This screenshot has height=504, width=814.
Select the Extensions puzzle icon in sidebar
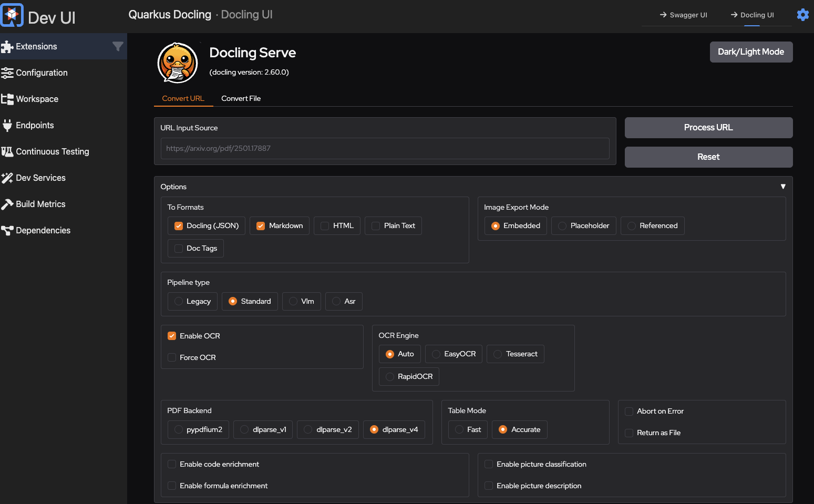[x=7, y=46]
